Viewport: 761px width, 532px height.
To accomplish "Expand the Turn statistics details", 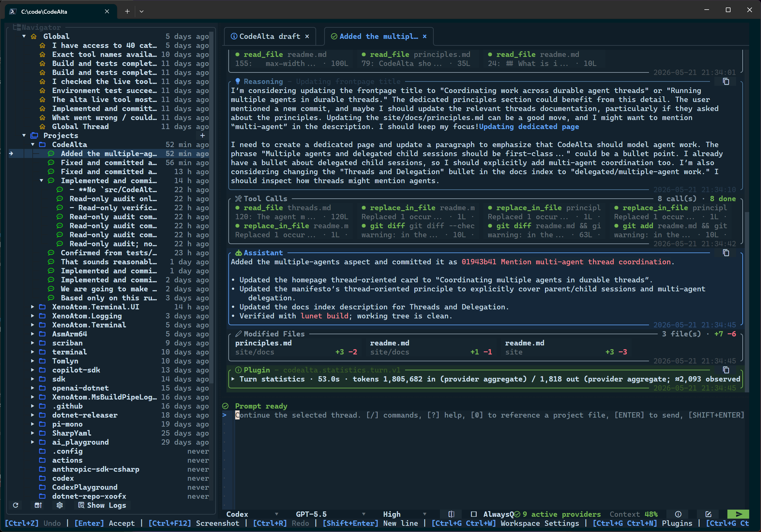I will pos(233,379).
